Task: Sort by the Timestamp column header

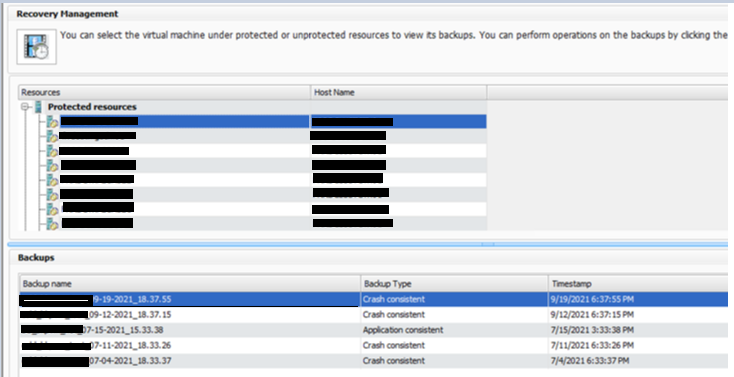Action: click(638, 284)
